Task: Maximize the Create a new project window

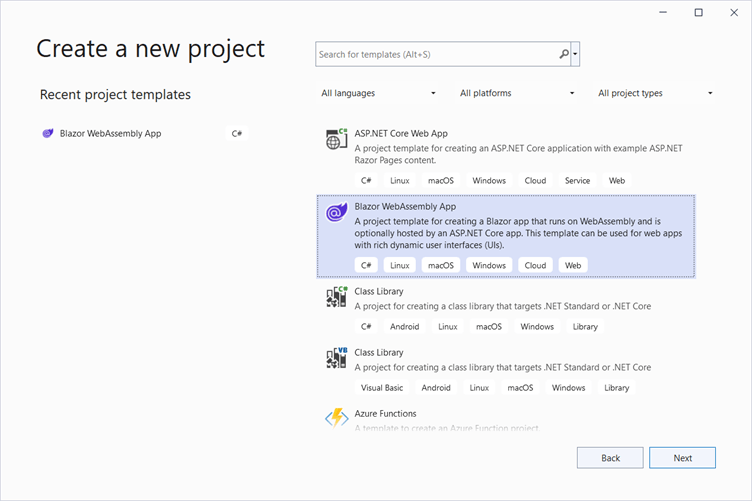Action: [698, 12]
